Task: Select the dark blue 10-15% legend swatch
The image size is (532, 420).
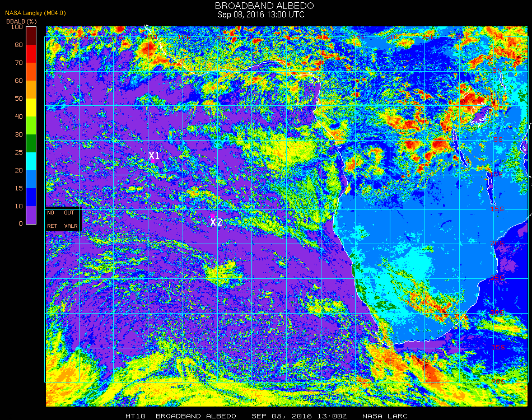Action: pyautogui.click(x=31, y=197)
